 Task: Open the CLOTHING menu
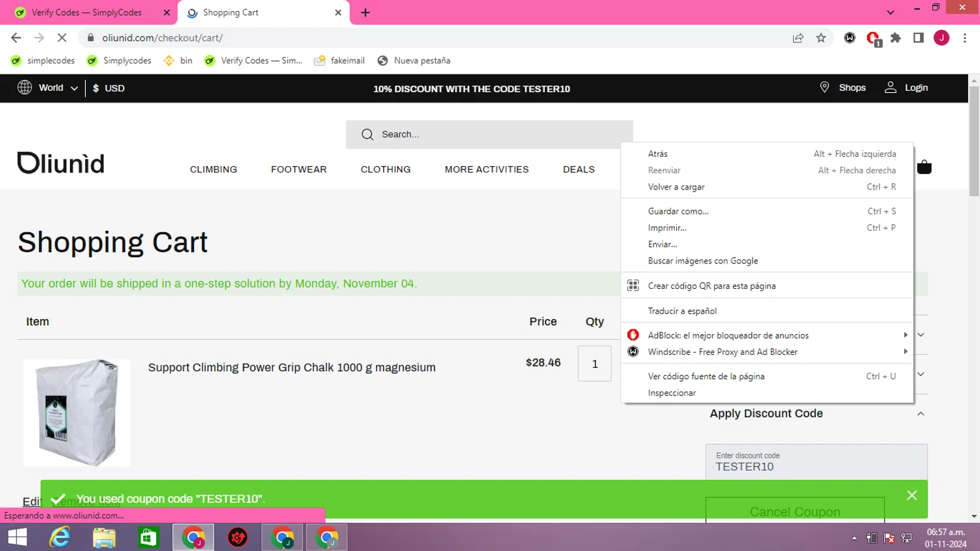click(385, 169)
